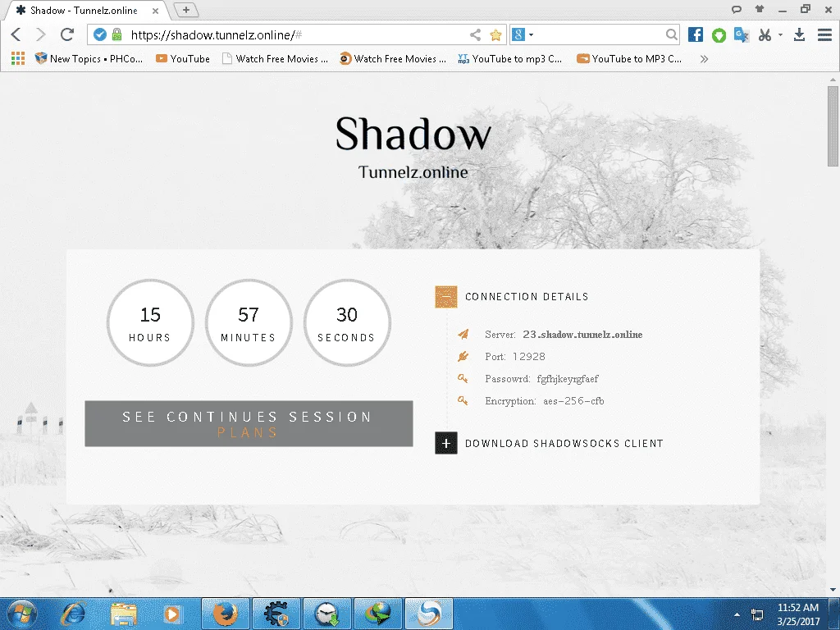Click the key icon beside Encryption
Screen dimensions: 840x630
(463, 400)
